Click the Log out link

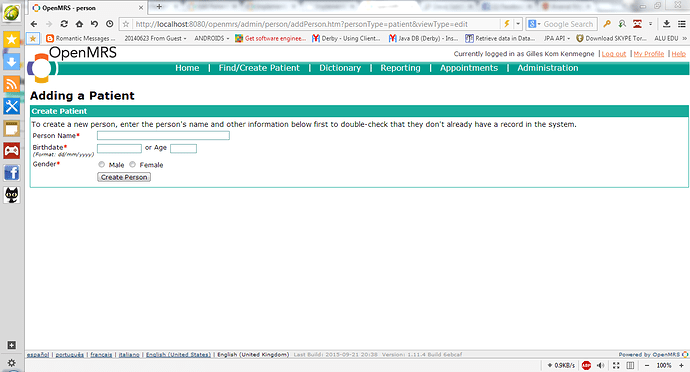pyautogui.click(x=613, y=54)
